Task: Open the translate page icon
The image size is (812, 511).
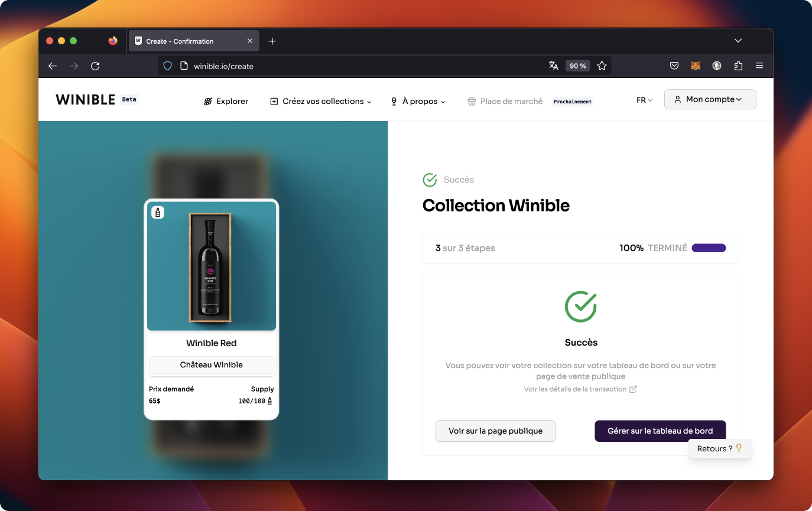Action: coord(554,66)
